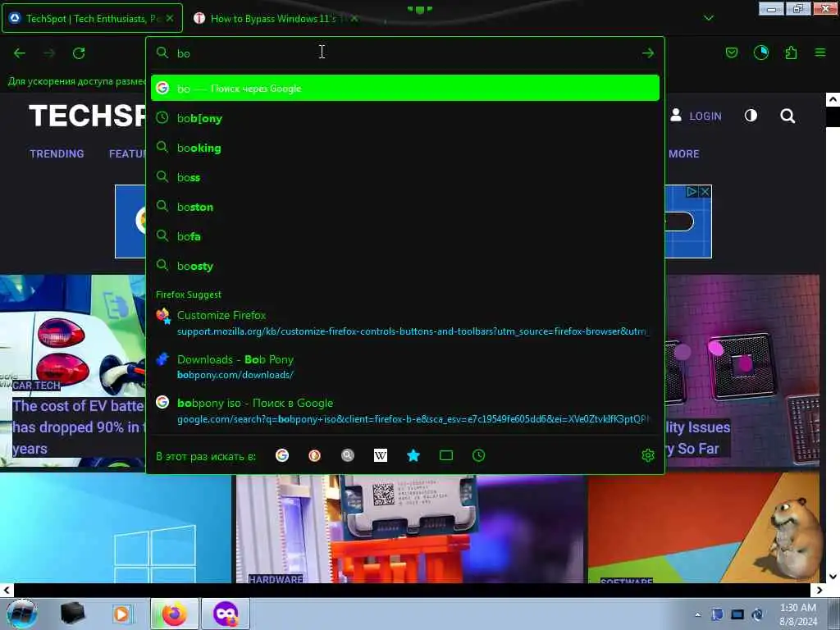This screenshot has height=630, width=840.
Task: Click vertical scrollbar down arrow
Action: pos(833,577)
